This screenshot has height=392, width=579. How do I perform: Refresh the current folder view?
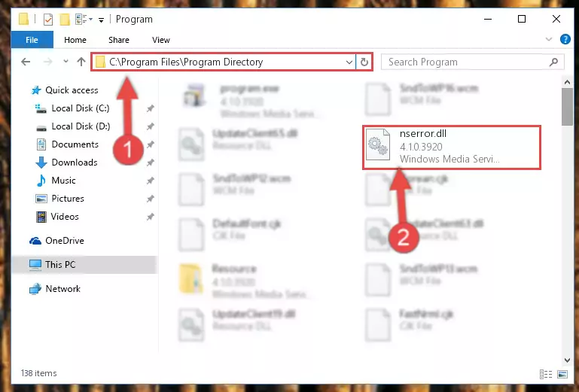364,62
